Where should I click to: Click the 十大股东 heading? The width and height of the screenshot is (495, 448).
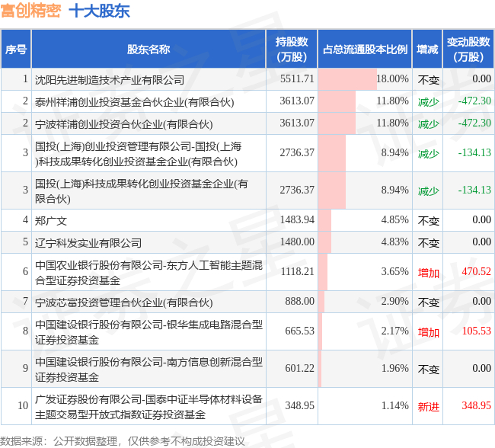pyautogui.click(x=99, y=11)
